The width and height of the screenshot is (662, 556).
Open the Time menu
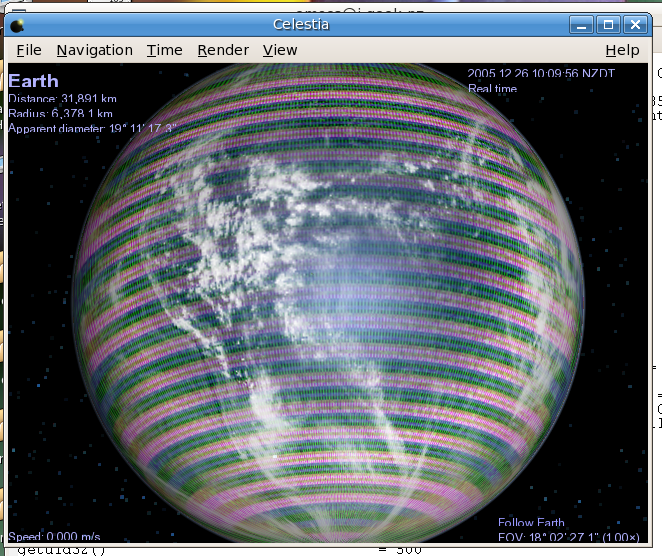click(164, 50)
